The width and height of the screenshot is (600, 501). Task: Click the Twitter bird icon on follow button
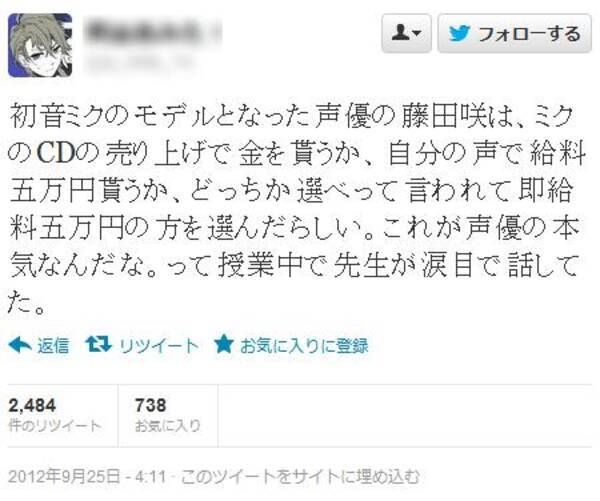click(460, 34)
